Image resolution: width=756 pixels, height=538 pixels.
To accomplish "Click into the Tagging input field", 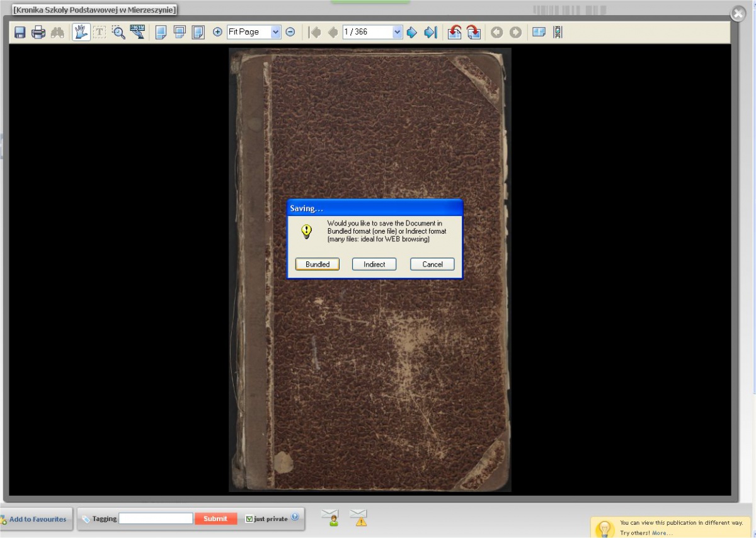I will pyautogui.click(x=156, y=518).
